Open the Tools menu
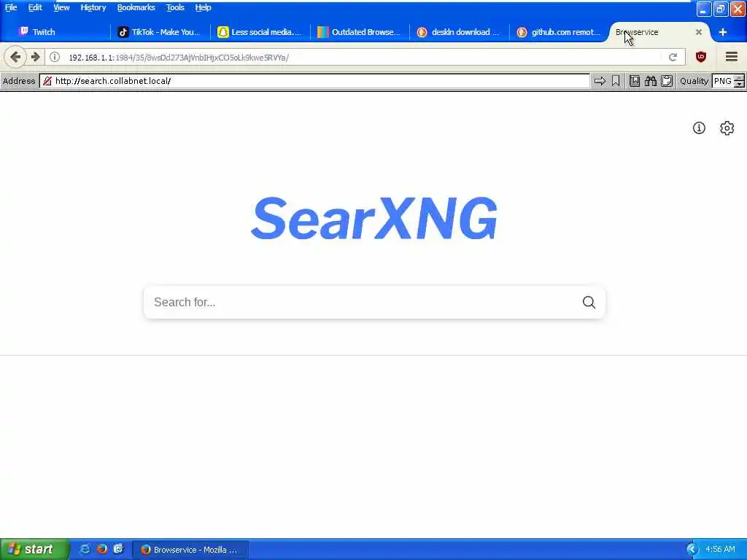Viewport: 747px width, 560px height. tap(175, 7)
